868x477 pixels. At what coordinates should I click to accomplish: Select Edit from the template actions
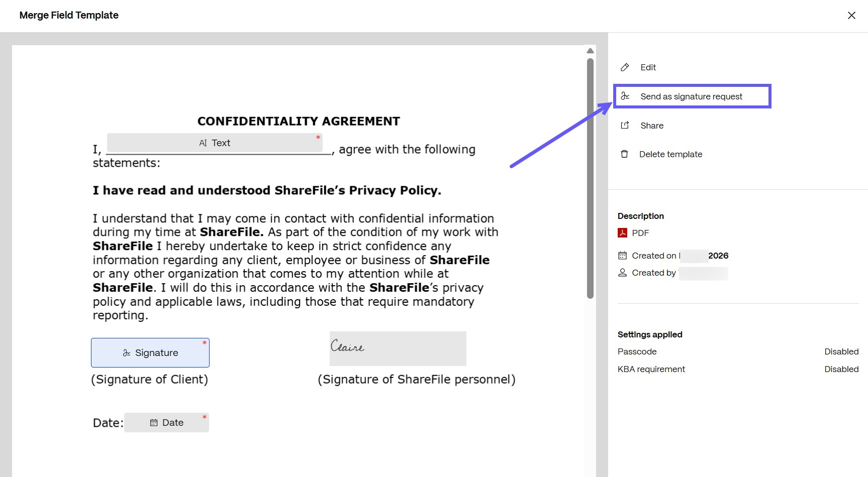648,67
